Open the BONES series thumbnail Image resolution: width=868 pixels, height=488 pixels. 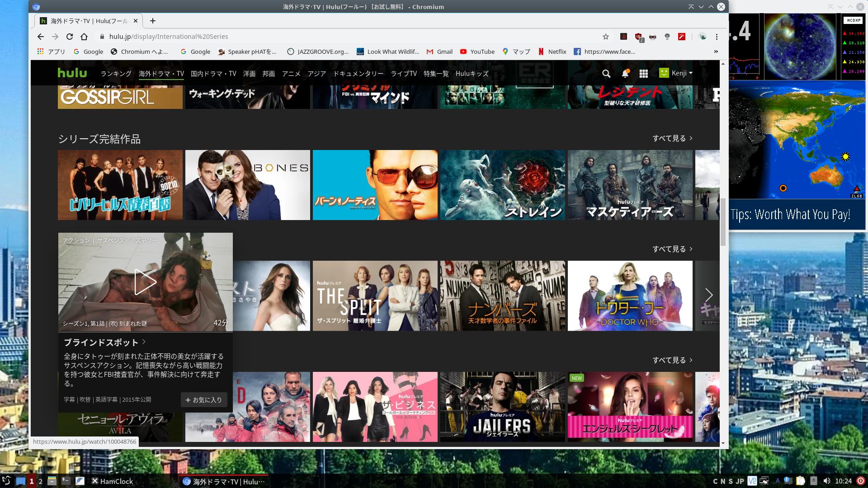[x=247, y=185]
